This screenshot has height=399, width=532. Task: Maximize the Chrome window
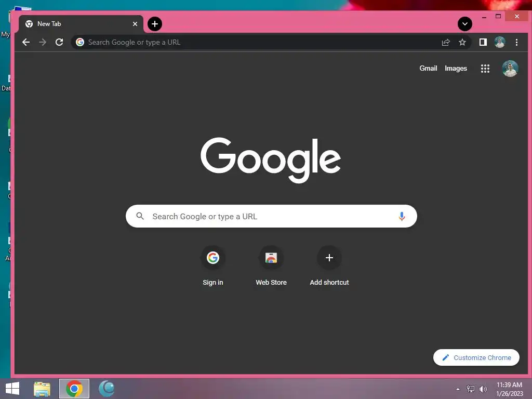point(498,16)
